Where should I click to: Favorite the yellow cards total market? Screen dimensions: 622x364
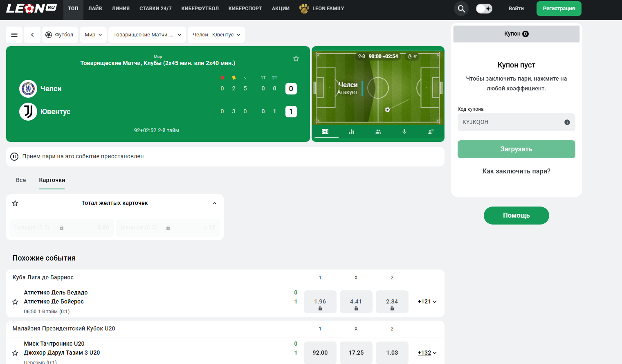(15, 203)
